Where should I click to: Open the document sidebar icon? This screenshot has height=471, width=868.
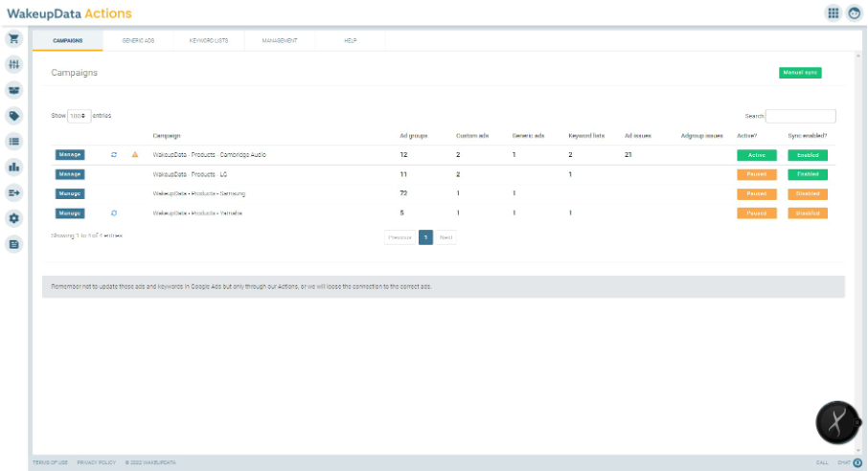point(13,244)
